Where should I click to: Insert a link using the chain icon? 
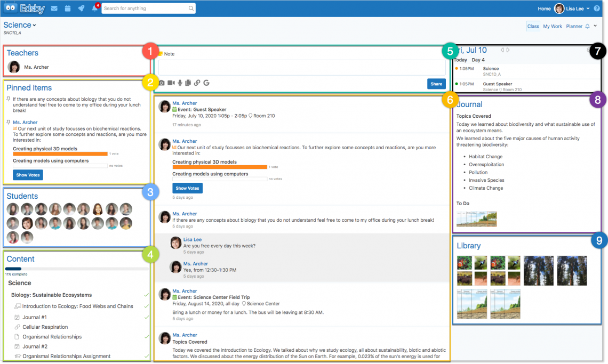(x=197, y=83)
